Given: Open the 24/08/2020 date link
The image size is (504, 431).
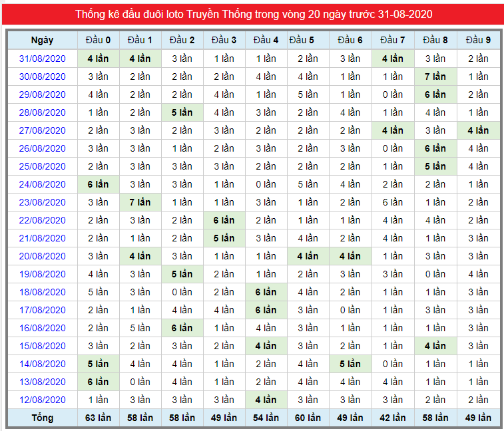Looking at the screenshot, I should point(42,184).
